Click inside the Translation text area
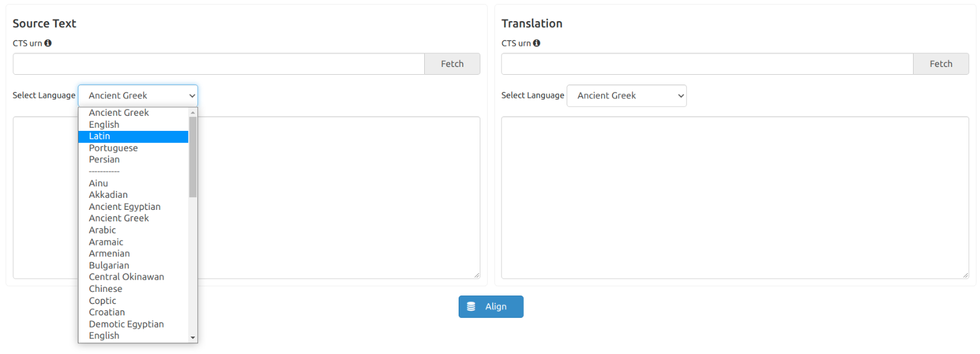Viewport: 980px width, 354px height. click(x=734, y=198)
